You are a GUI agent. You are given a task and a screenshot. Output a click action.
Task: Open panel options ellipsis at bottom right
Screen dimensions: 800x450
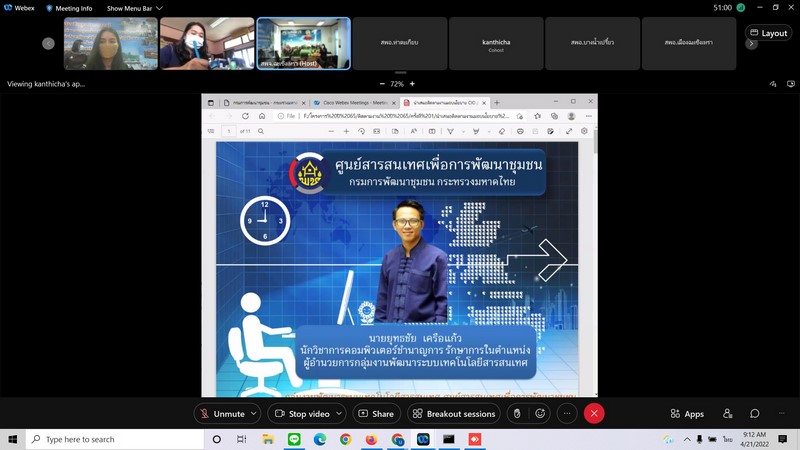[782, 414]
